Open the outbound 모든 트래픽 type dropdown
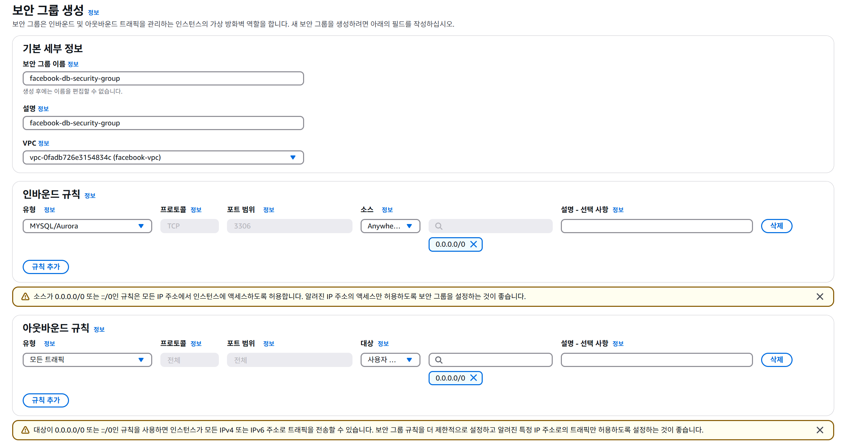This screenshot has height=444, width=868. (87, 360)
